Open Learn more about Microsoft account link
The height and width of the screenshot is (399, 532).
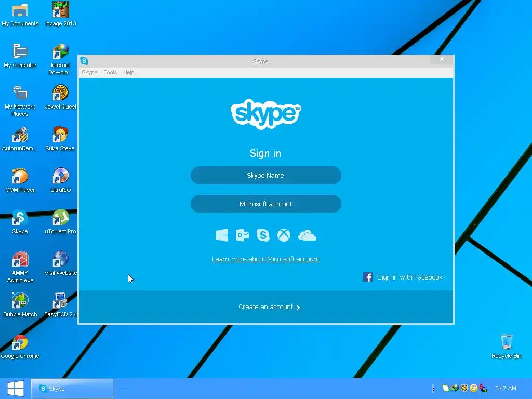[x=265, y=259]
